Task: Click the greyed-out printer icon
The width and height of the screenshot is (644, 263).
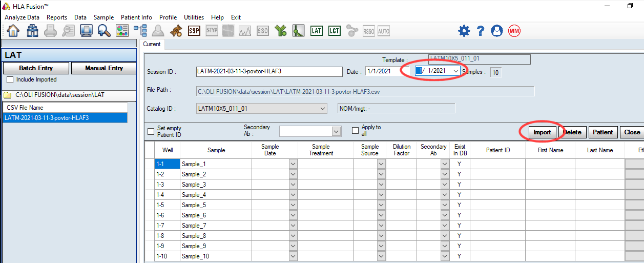Action: click(x=50, y=31)
